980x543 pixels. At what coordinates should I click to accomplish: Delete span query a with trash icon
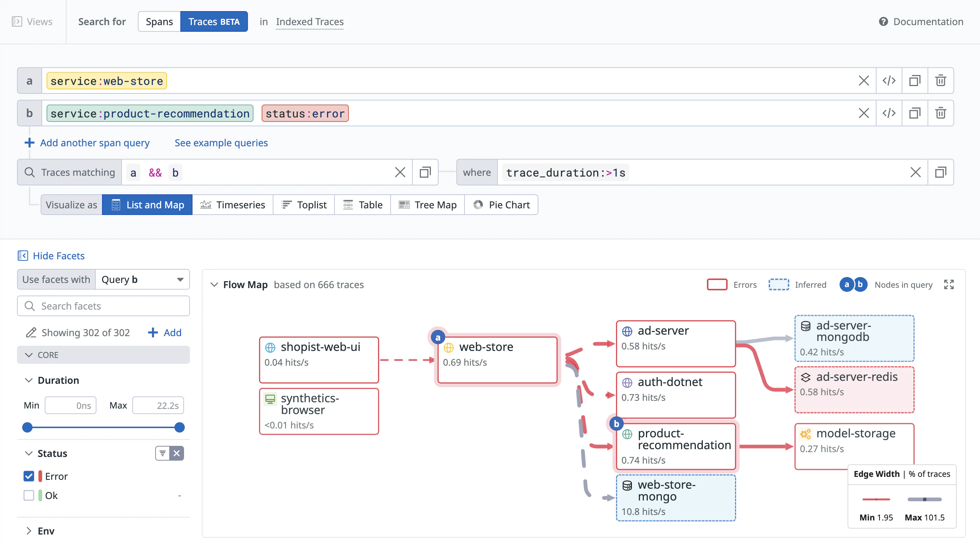(x=940, y=81)
